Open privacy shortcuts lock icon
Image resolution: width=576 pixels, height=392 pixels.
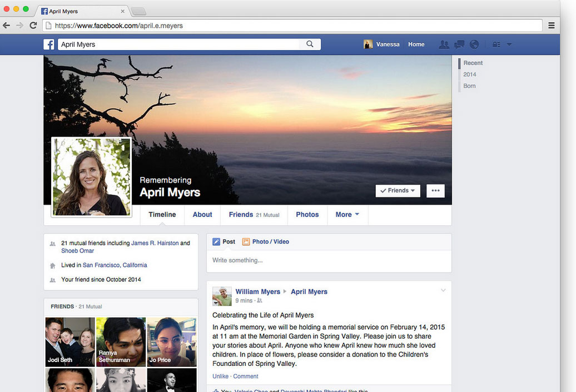point(496,44)
